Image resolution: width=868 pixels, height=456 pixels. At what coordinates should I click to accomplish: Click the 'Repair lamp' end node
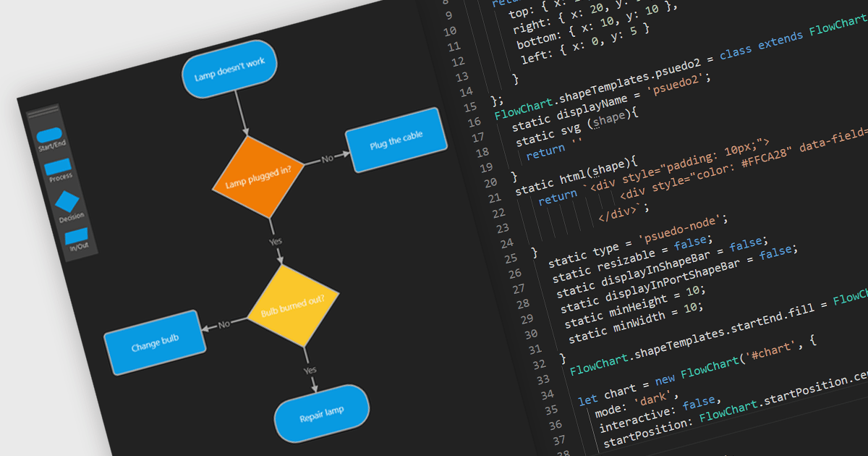coord(322,415)
